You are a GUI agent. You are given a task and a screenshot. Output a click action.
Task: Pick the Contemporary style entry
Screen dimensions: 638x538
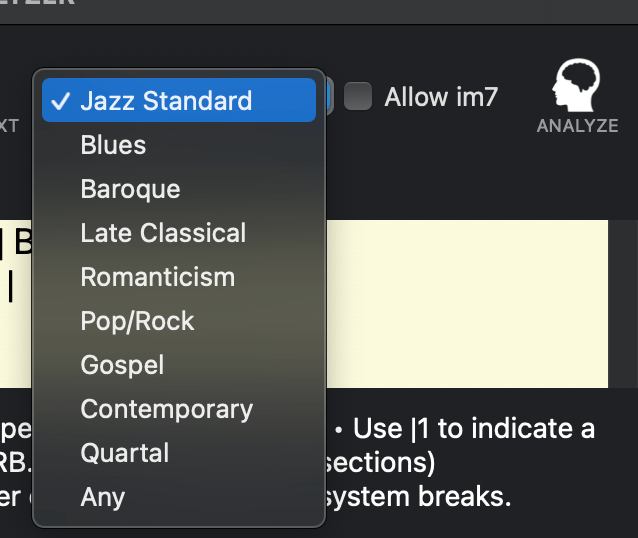[166, 409]
